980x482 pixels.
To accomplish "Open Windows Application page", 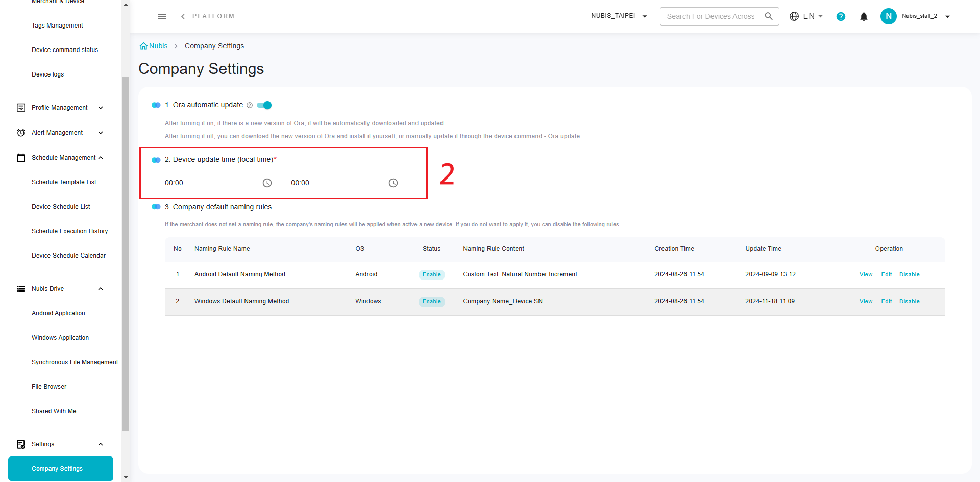I will [61, 338].
